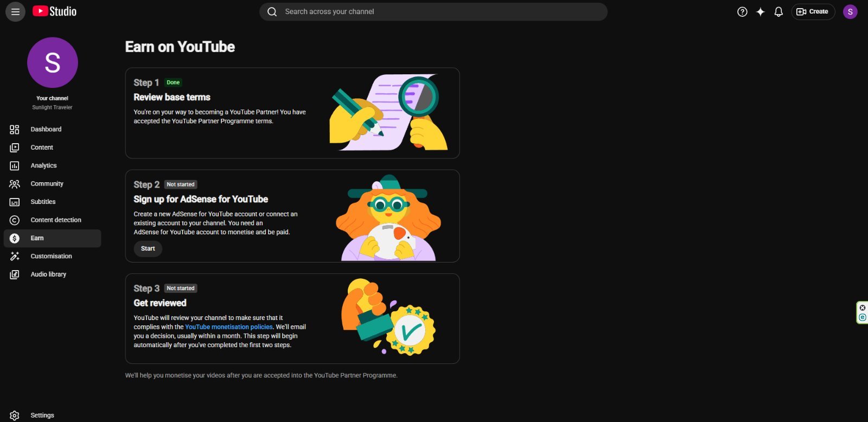The width and height of the screenshot is (868, 422).
Task: Click the text about YouTube Partner Programme acceptance
Action: [x=261, y=375]
